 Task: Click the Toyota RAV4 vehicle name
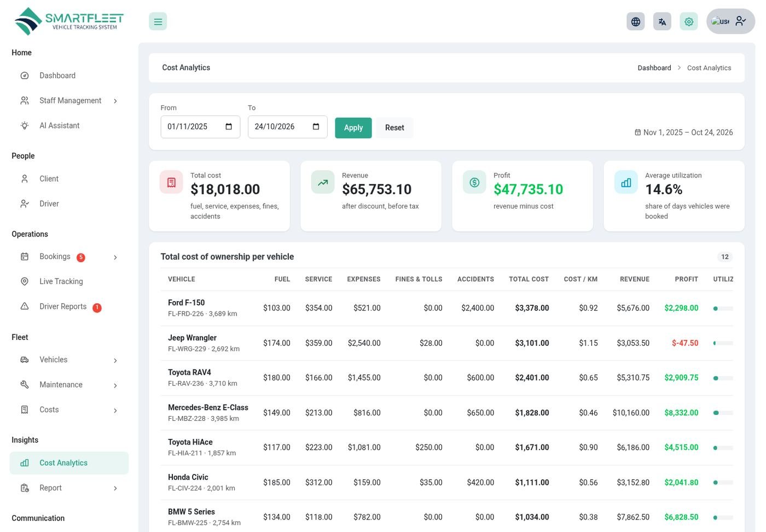tap(189, 372)
